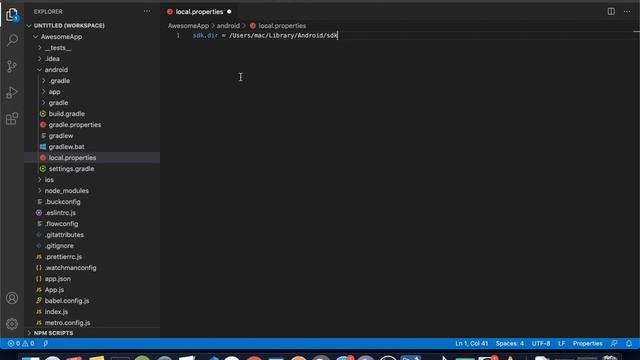Expand the .idea folder
Image resolution: width=640 pixels, height=360 pixels.
pos(52,59)
